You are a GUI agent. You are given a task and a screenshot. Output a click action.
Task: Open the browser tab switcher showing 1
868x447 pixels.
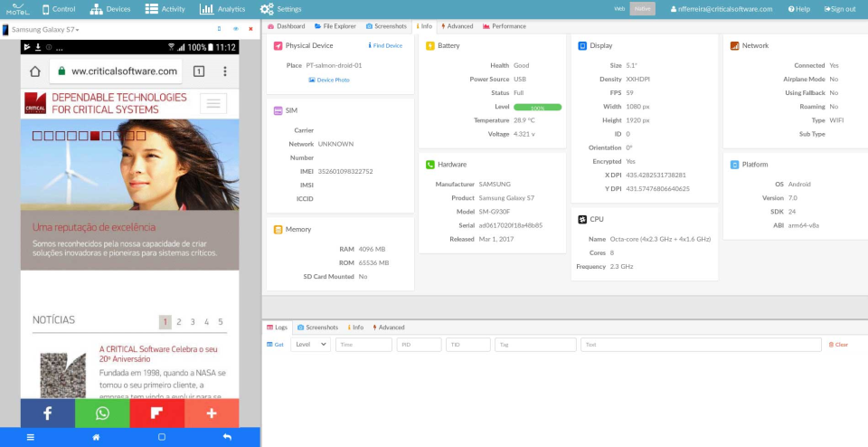tap(199, 71)
